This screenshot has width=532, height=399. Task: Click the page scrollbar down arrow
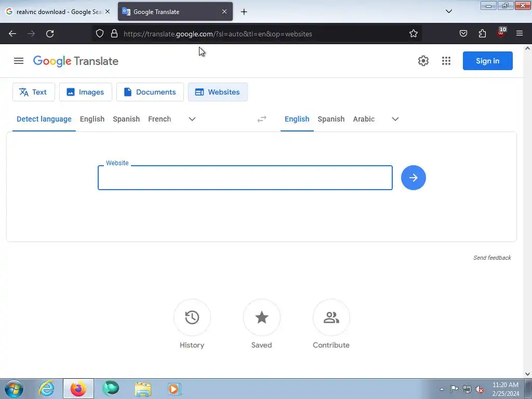[528, 374]
